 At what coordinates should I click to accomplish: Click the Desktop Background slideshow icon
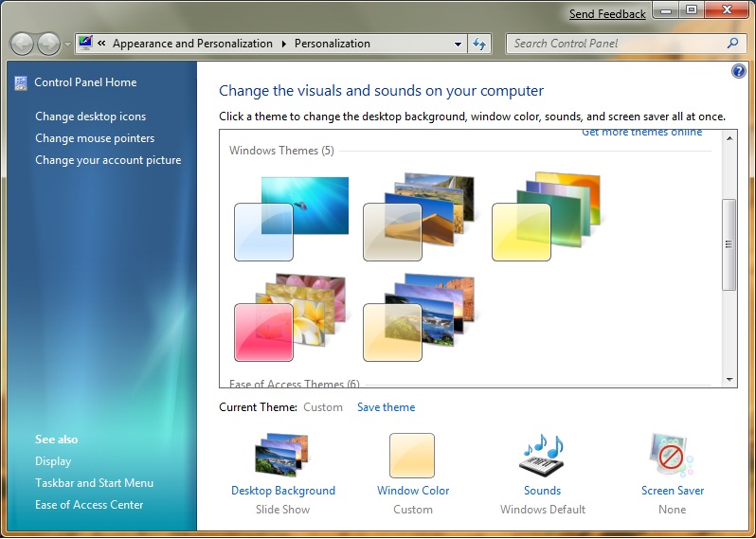(x=281, y=455)
